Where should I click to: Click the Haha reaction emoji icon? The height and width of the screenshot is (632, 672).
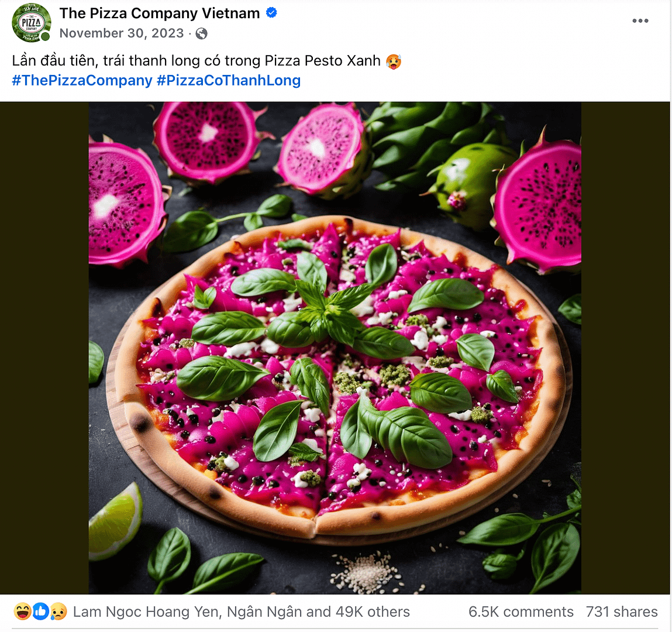point(22,612)
